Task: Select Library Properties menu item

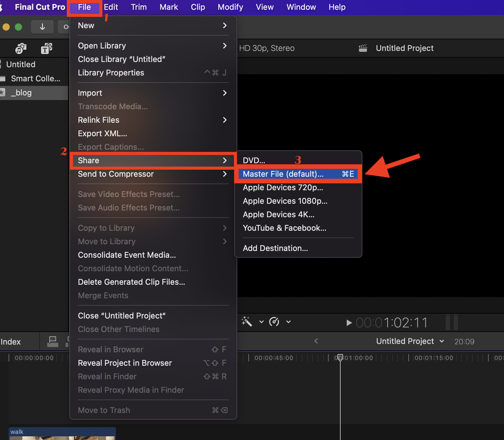Action: click(x=153, y=73)
